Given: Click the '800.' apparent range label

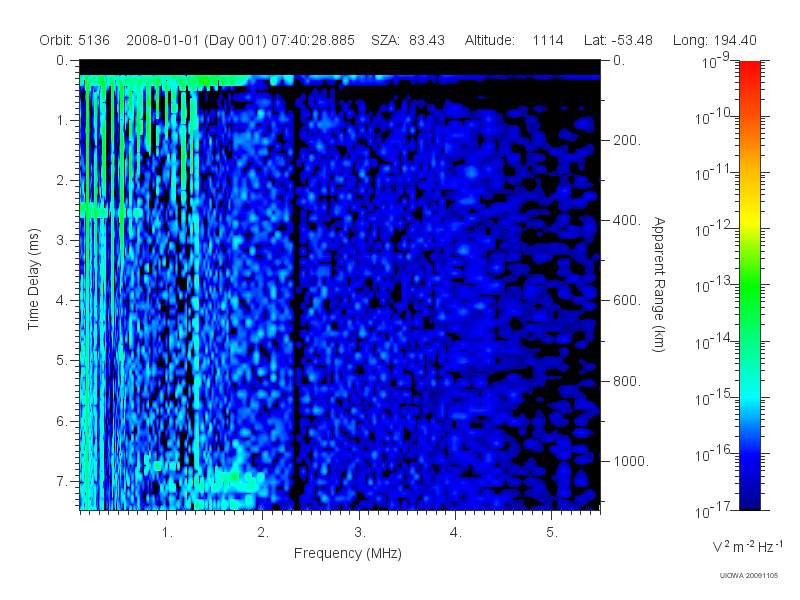Looking at the screenshot, I should pyautogui.click(x=627, y=381).
